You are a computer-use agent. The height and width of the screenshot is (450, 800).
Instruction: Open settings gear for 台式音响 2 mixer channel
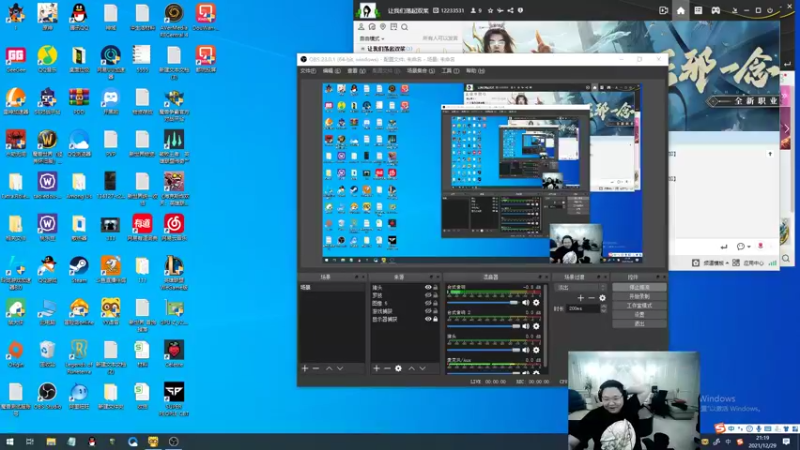[536, 326]
